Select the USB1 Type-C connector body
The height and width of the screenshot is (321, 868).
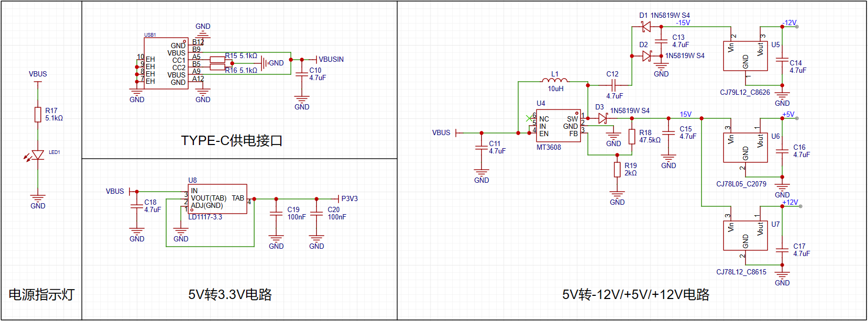coord(166,63)
